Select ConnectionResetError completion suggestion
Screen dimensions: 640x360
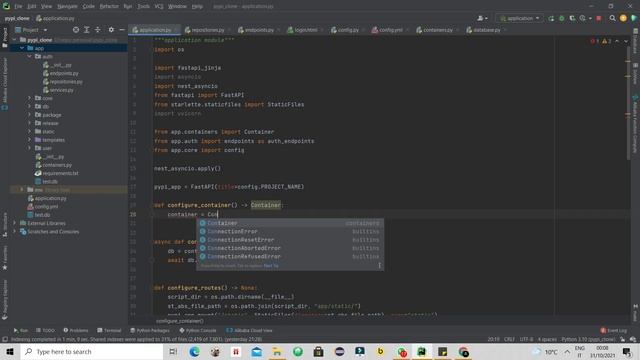click(290, 240)
